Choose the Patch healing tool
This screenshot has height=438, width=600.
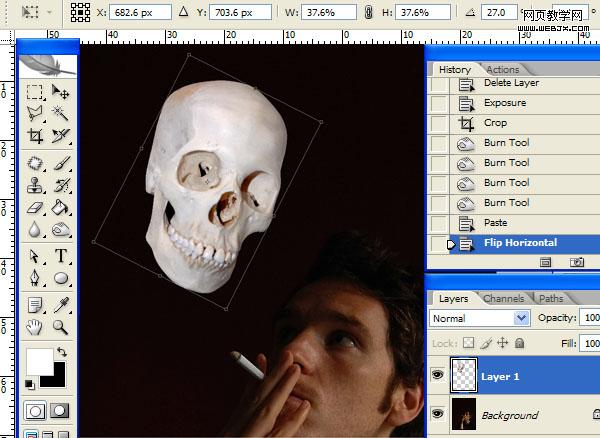click(34, 164)
